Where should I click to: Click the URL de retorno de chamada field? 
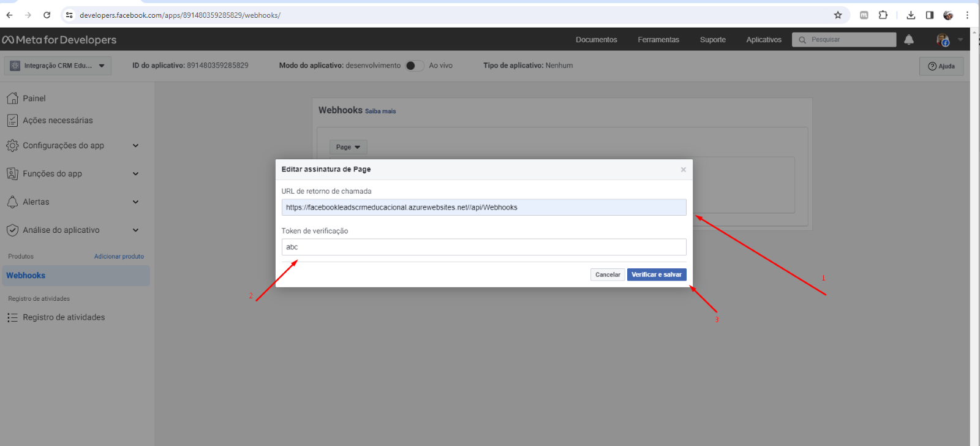pos(484,207)
